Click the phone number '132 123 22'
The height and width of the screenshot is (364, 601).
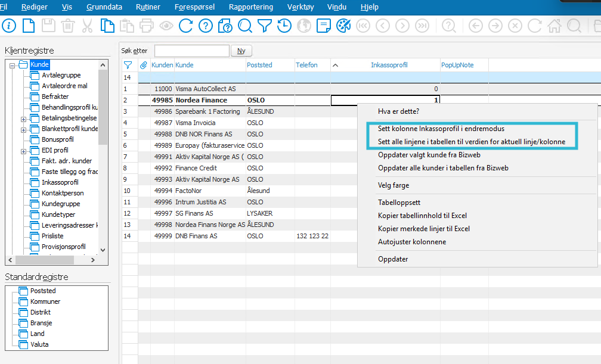tap(312, 236)
